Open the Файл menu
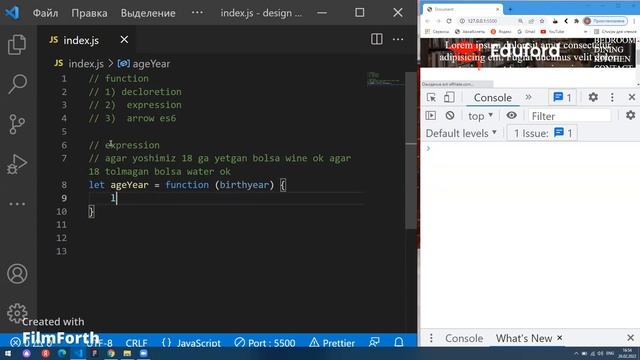 [45, 13]
